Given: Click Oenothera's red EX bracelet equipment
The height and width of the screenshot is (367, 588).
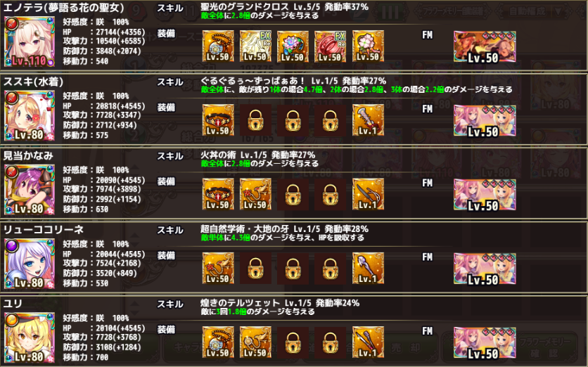Looking at the screenshot, I should click(331, 46).
